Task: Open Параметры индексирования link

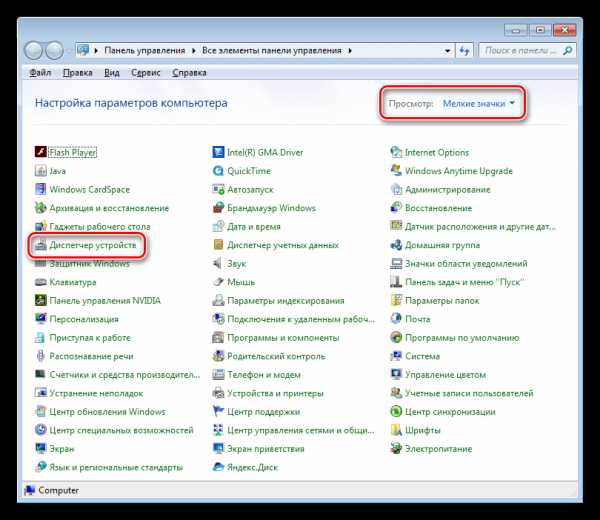Action: pos(285,300)
